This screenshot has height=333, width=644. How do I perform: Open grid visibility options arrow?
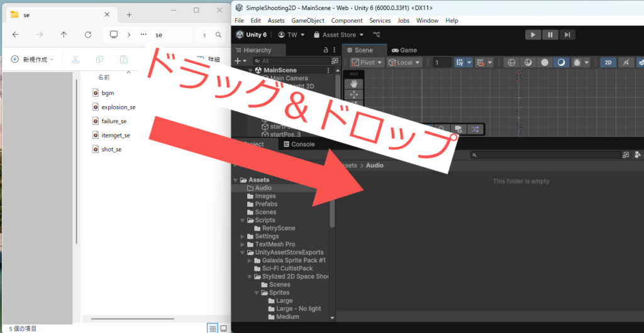pos(469,62)
